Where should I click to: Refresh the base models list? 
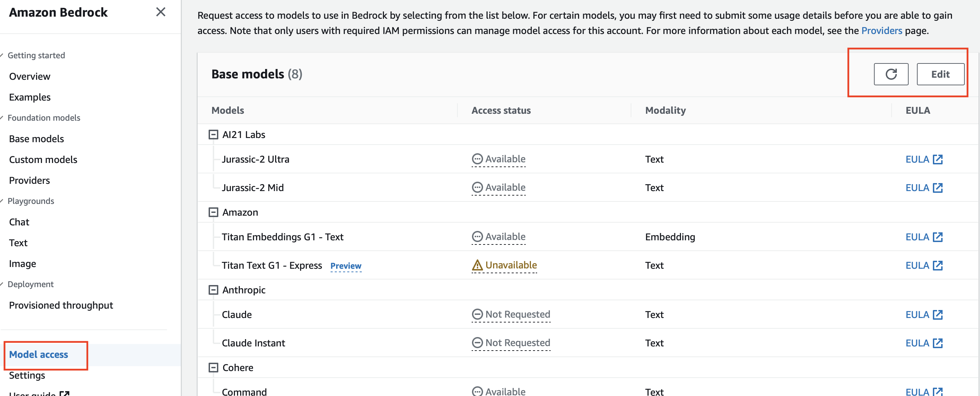point(891,74)
